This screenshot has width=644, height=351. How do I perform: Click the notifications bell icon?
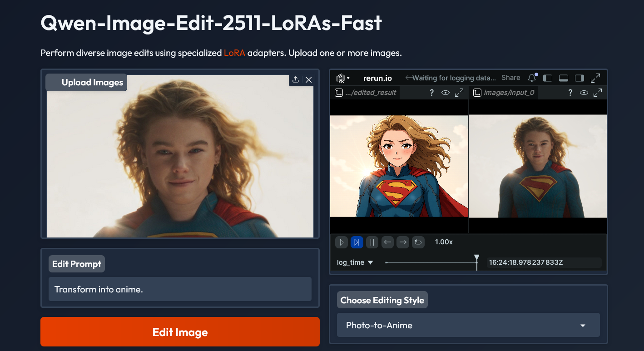coord(531,78)
